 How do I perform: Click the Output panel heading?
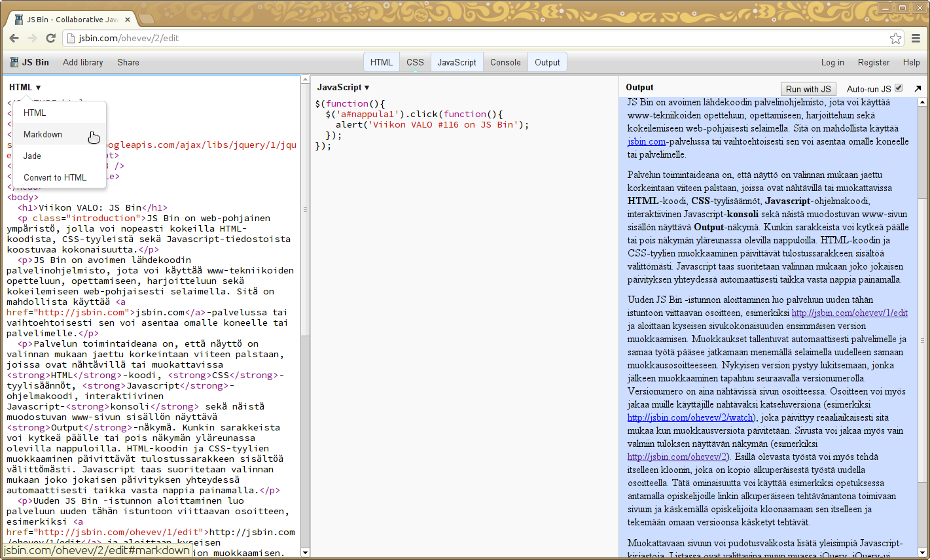639,87
